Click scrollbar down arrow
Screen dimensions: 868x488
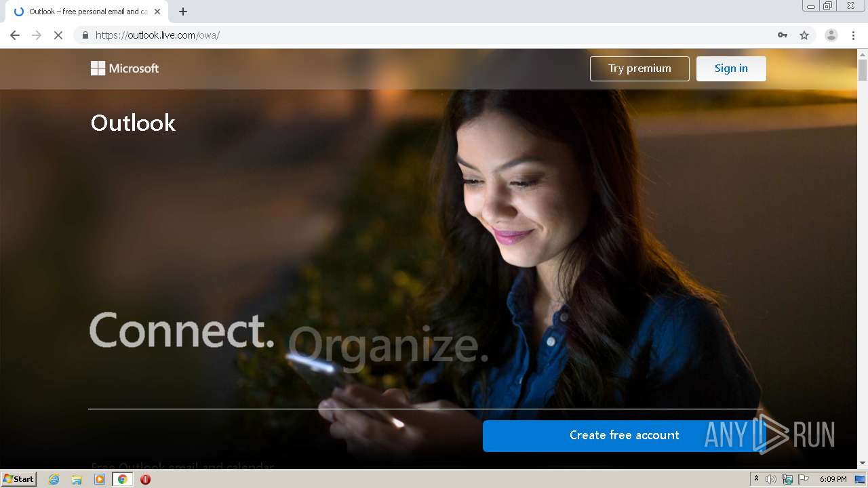[x=863, y=464]
